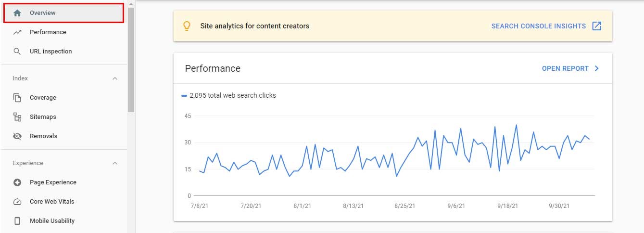
Task: Click the sidebar vertical scrollbar thumb
Action: [x=131, y=60]
